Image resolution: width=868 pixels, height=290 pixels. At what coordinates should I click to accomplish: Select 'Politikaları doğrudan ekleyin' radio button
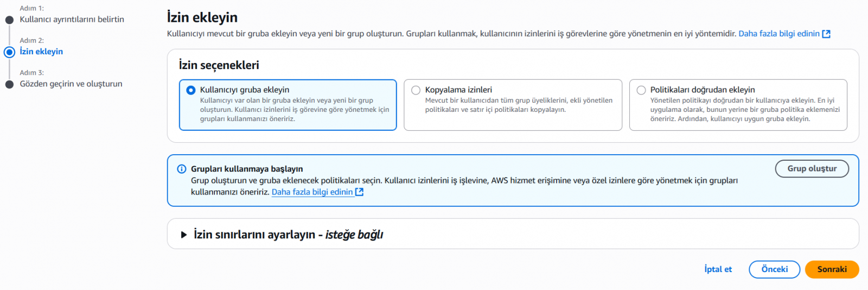click(641, 90)
